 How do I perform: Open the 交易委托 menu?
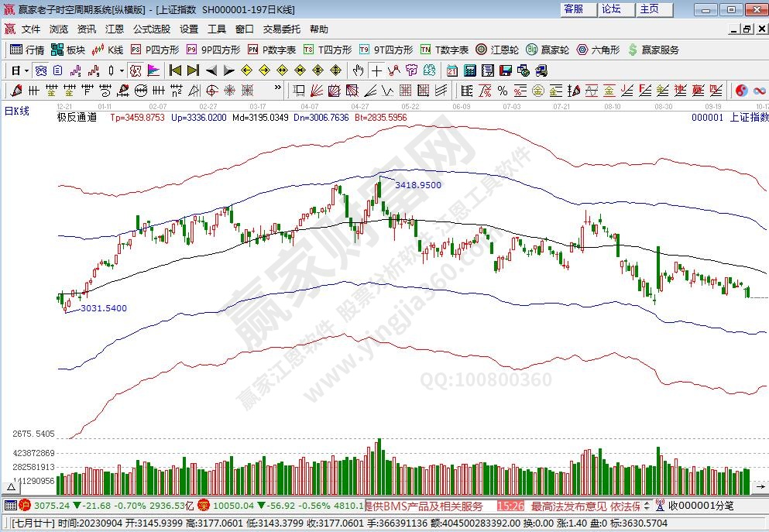coord(281,29)
